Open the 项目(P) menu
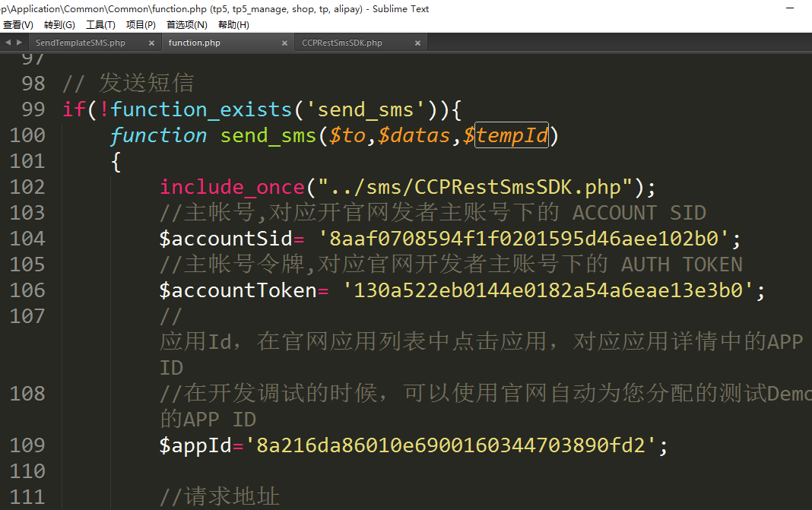The image size is (812, 510). pyautogui.click(x=141, y=25)
